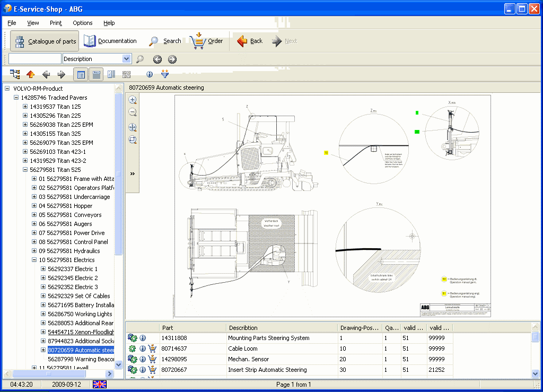Click yellow position marker 10 on drawing

326,153
